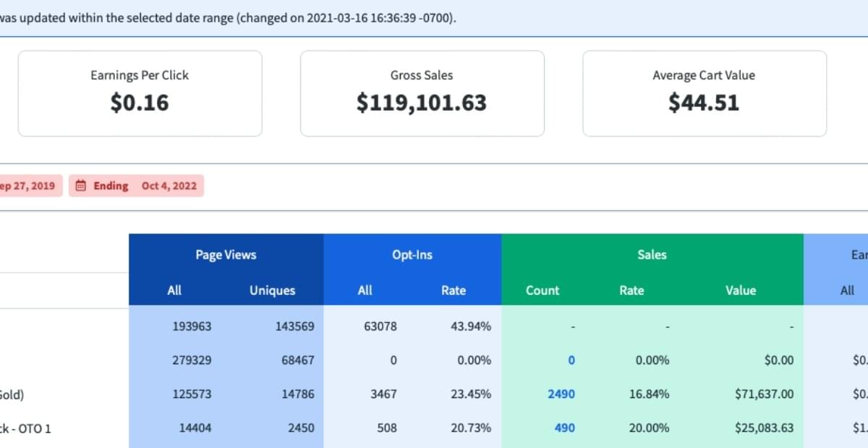Click the Rate subheader under Sales

(x=631, y=290)
